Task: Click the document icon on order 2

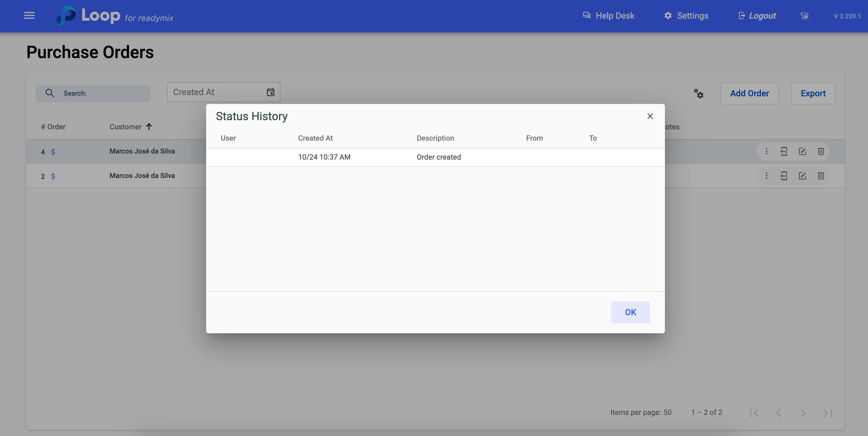Action: coord(784,176)
